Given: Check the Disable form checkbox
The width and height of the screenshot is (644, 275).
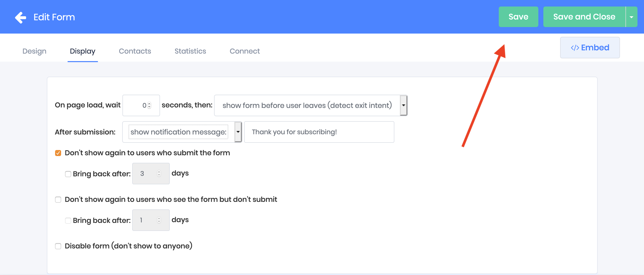Looking at the screenshot, I should 58,246.
